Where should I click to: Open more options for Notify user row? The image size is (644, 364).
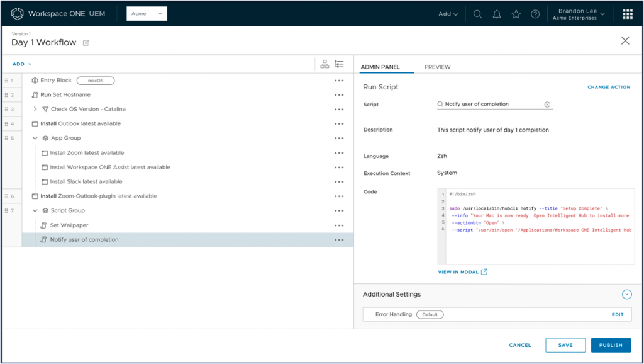click(339, 240)
